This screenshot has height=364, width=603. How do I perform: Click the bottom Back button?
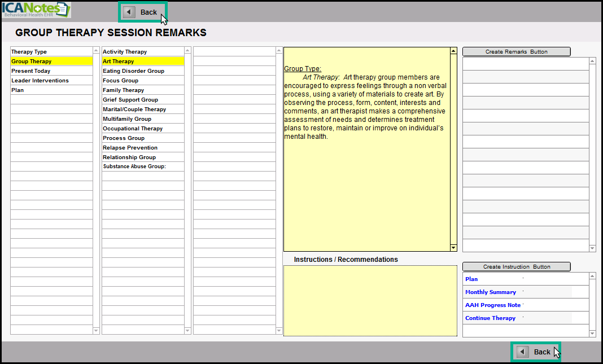(535, 352)
